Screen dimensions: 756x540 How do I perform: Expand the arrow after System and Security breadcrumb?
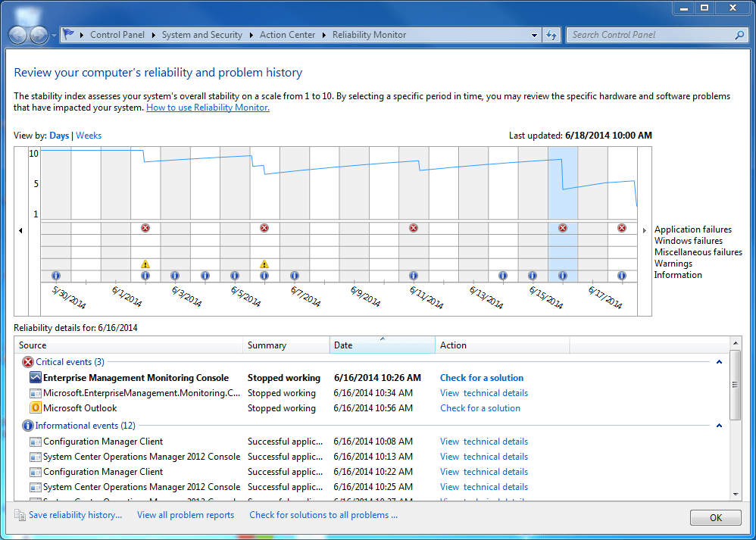click(251, 35)
